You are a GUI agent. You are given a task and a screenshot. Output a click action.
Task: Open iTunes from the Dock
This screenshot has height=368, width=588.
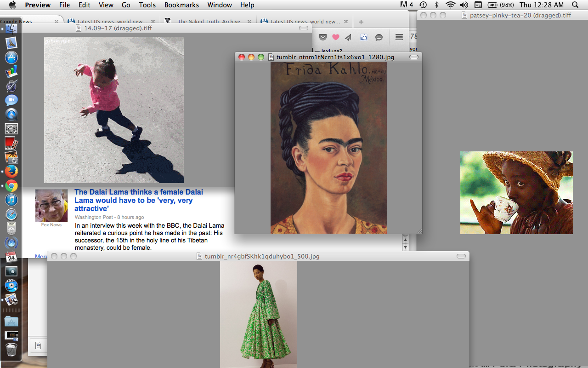coord(11,200)
